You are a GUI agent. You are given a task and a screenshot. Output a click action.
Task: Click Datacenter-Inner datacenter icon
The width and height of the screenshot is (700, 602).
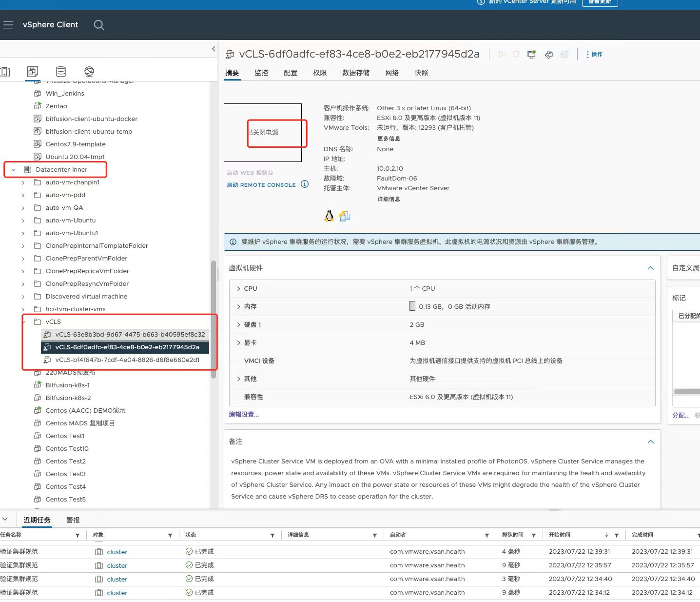point(28,170)
